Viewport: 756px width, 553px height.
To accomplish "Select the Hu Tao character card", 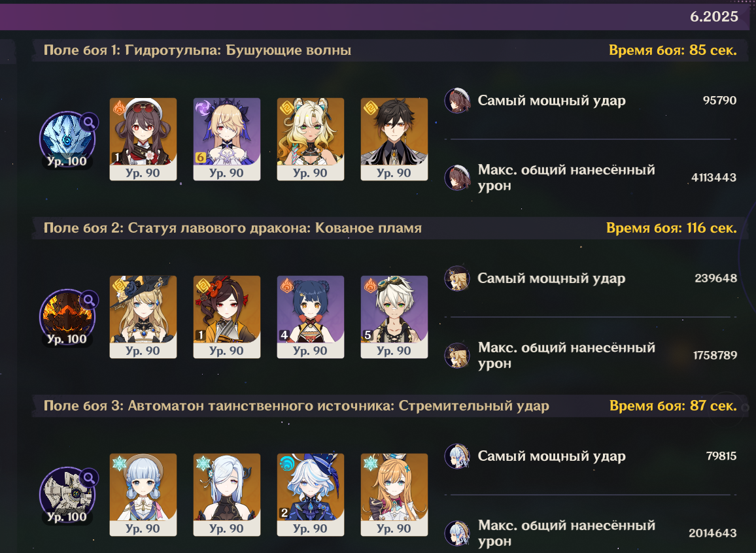I will [143, 139].
